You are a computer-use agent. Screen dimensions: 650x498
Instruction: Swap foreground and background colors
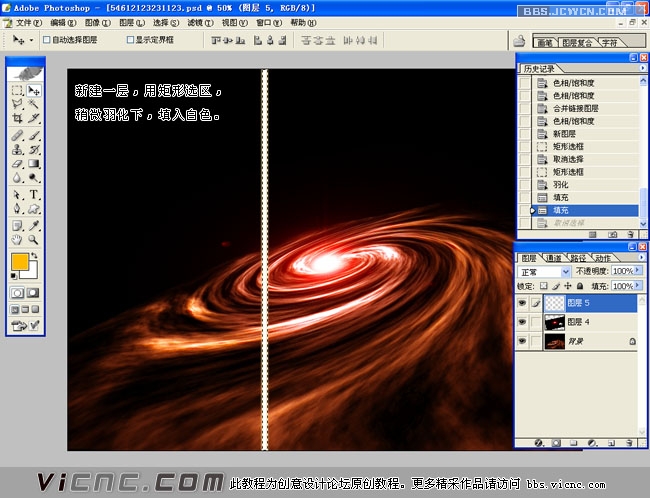(x=35, y=255)
